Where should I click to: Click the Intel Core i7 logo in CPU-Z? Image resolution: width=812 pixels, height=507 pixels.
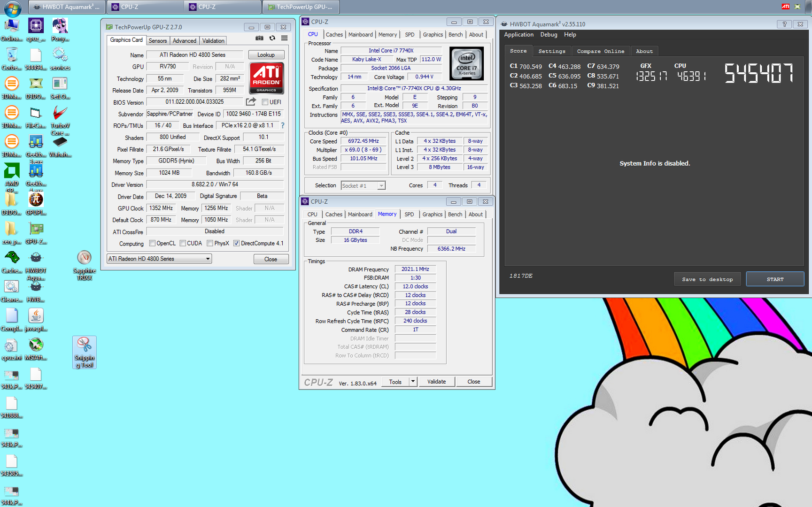click(x=466, y=63)
